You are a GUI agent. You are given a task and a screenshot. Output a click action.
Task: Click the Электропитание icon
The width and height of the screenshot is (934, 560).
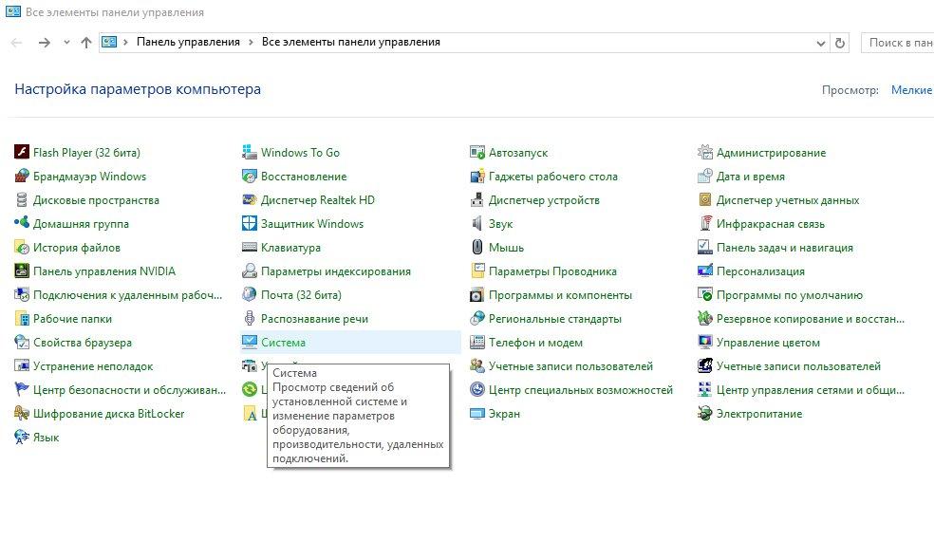[704, 414]
